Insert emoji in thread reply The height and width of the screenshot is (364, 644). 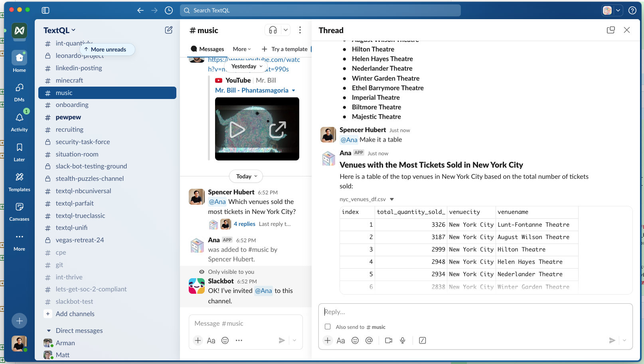(355, 340)
